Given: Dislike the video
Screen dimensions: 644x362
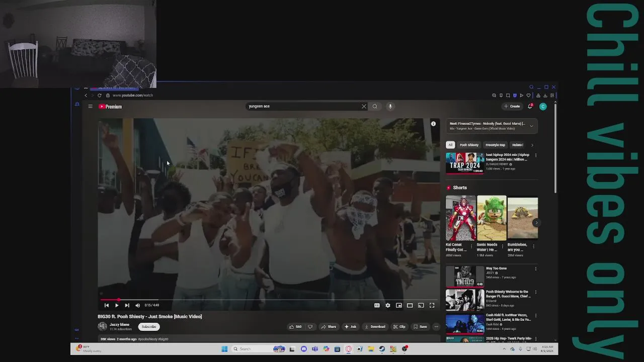Looking at the screenshot, I should tap(310, 327).
